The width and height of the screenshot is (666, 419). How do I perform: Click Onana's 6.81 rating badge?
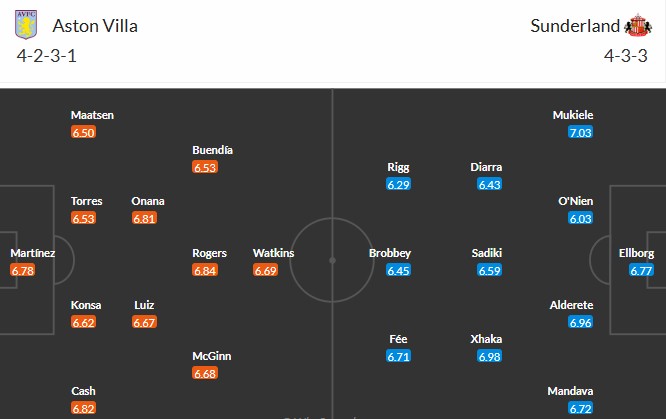point(144,218)
